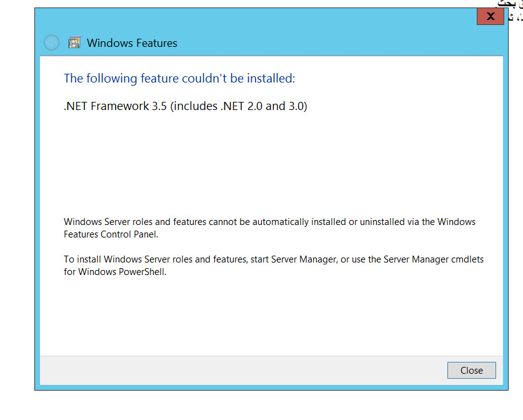Click gray footer bar left of Close
This screenshot has height=420, width=523.
pyautogui.click(x=237, y=370)
